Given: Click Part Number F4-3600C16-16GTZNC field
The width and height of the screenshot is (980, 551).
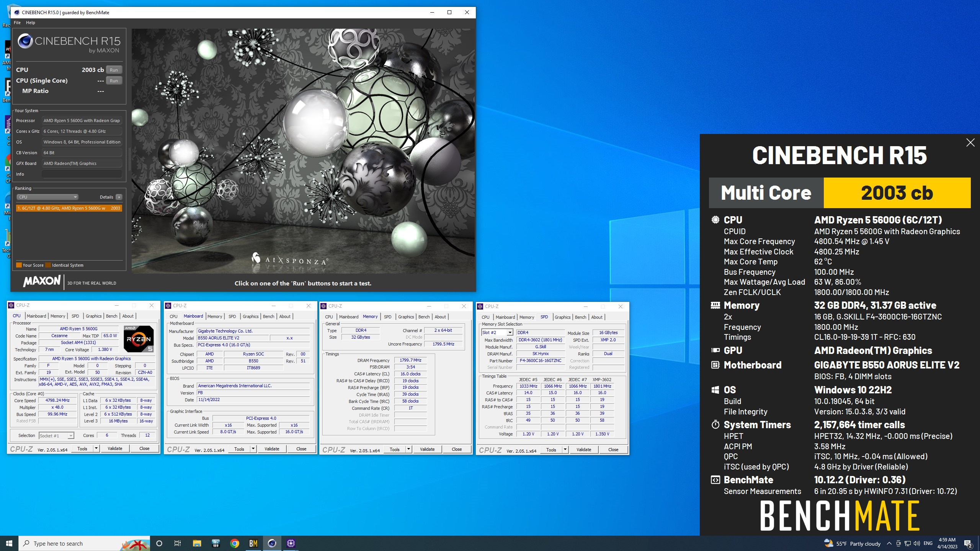Looking at the screenshot, I should (x=541, y=360).
